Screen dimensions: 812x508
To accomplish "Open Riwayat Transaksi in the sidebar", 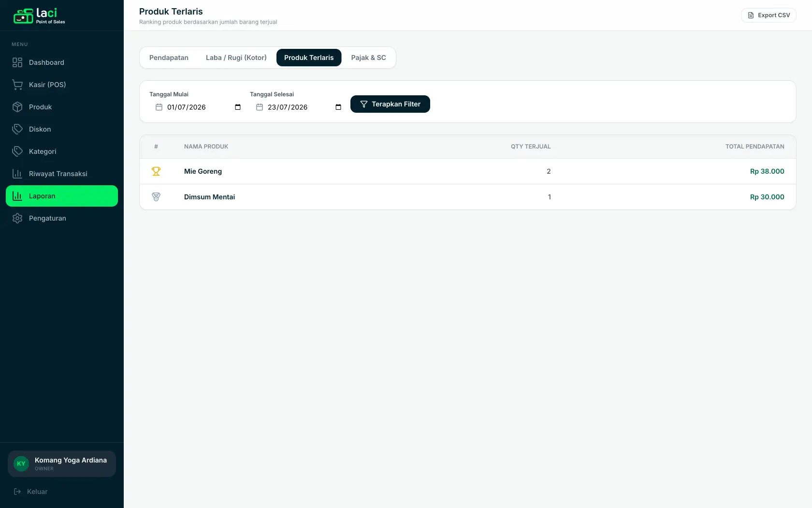I will (x=62, y=174).
